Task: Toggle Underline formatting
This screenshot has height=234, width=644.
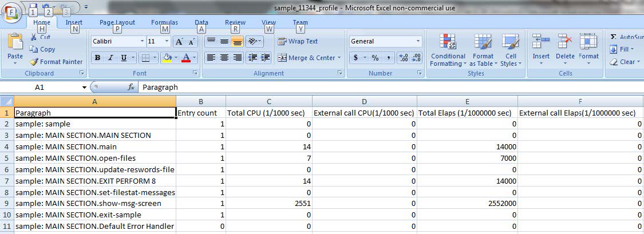Action: 123,58
